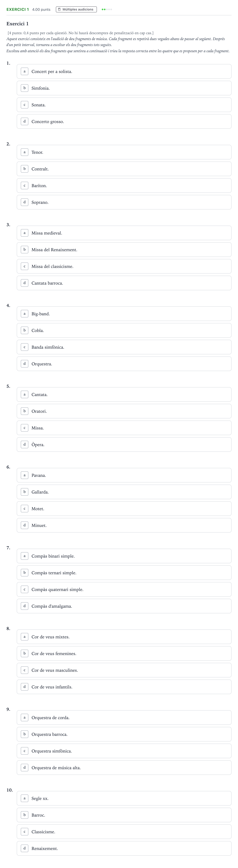Select Oratori in question 5
The width and height of the screenshot is (238, 868).
tap(124, 411)
